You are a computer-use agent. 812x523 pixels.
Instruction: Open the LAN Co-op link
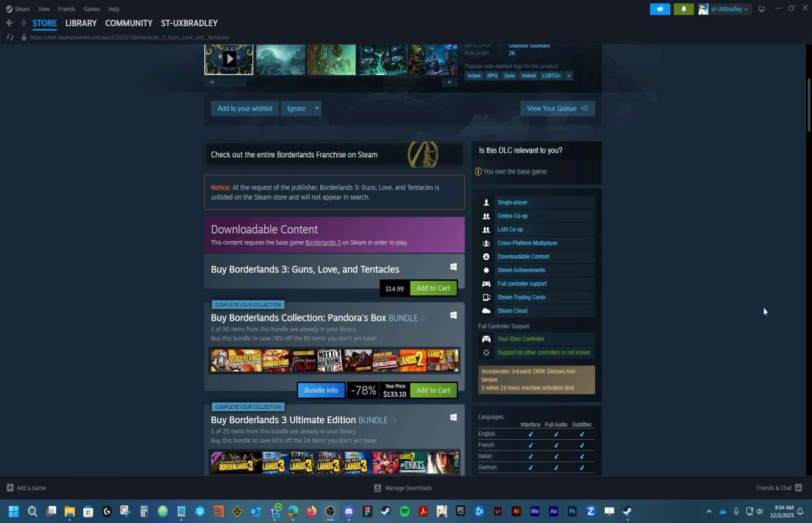[x=510, y=230]
